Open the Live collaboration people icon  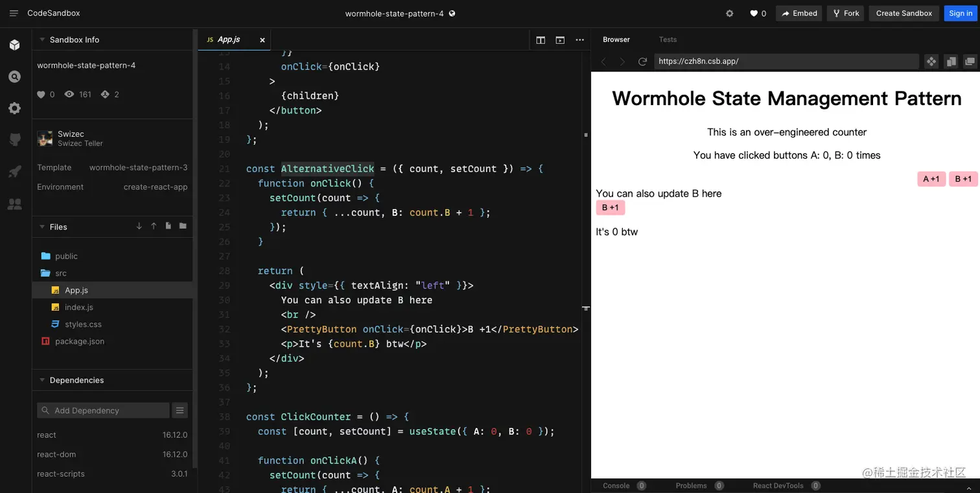[14, 204]
